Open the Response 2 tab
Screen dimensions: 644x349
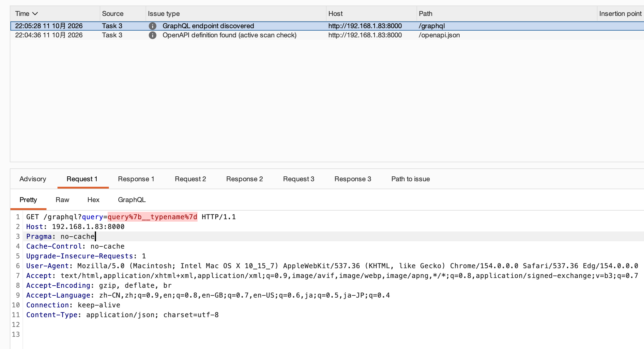[x=245, y=179]
